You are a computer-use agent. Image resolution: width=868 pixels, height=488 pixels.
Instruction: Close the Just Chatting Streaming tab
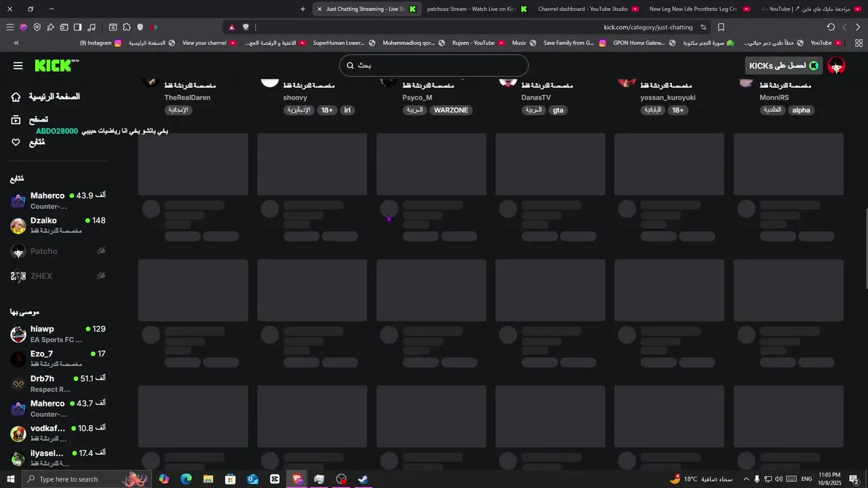pyautogui.click(x=319, y=9)
